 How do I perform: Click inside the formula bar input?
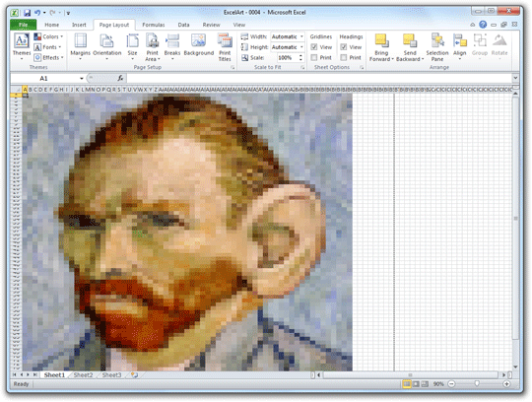(x=319, y=79)
